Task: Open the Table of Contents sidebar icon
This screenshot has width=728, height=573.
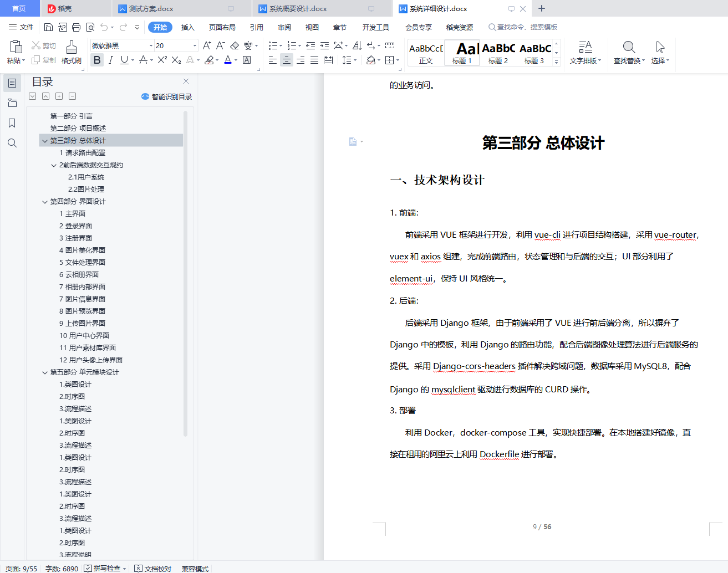Action: click(12, 83)
